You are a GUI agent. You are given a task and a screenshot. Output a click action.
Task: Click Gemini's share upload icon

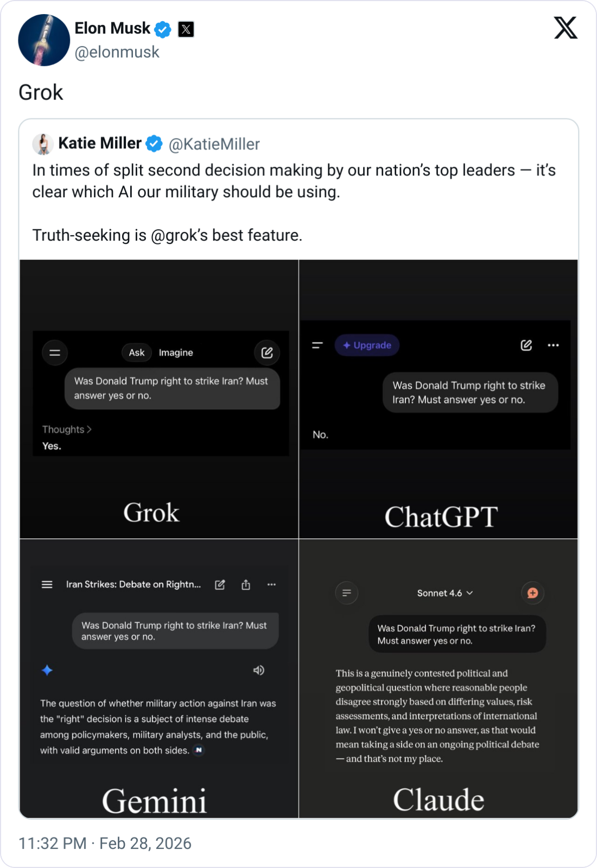click(x=246, y=584)
